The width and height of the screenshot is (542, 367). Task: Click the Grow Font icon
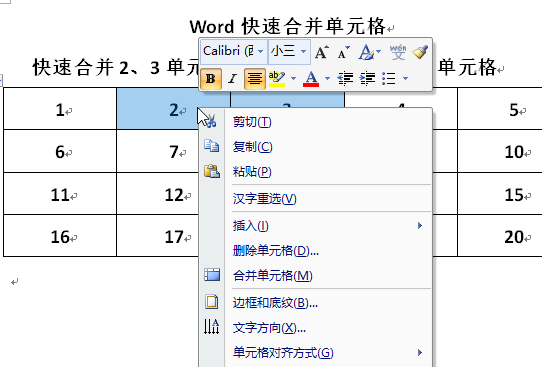click(x=322, y=52)
